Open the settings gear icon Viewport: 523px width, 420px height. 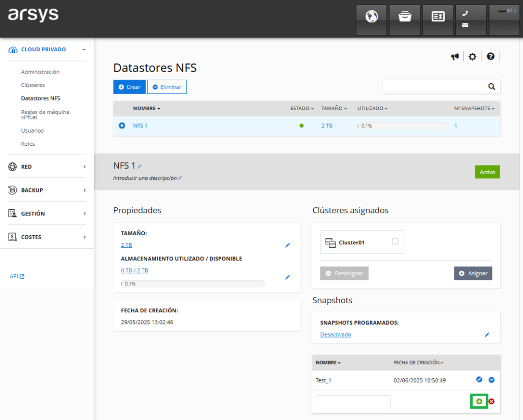[472, 56]
